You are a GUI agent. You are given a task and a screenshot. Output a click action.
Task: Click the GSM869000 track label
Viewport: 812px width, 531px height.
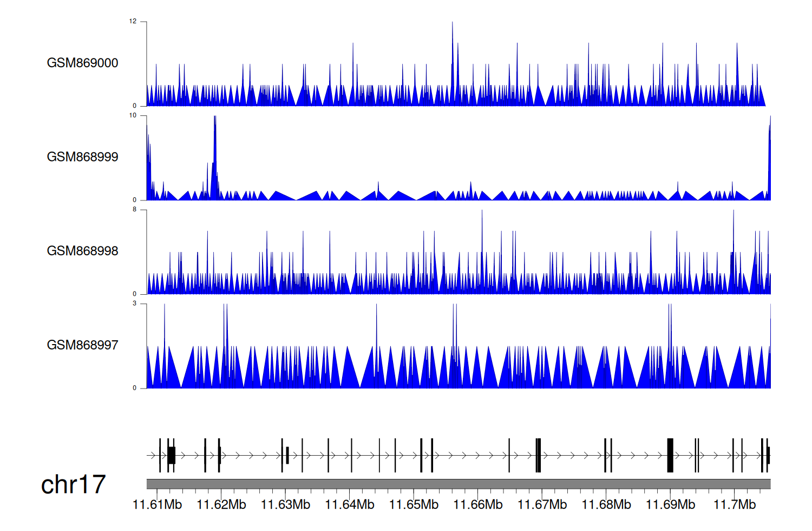(82, 63)
